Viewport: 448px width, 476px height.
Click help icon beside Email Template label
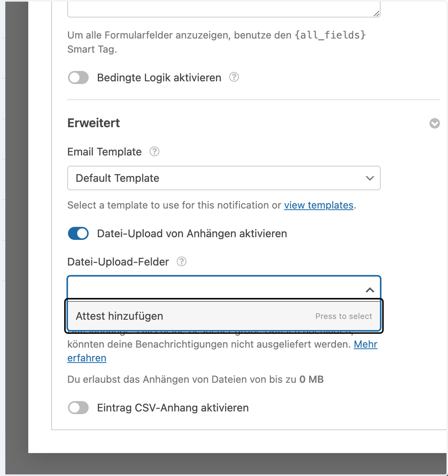pos(154,151)
